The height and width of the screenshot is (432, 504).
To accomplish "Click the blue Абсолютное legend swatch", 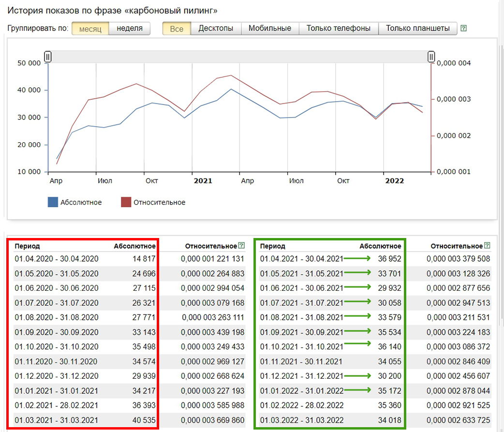I will [53, 202].
